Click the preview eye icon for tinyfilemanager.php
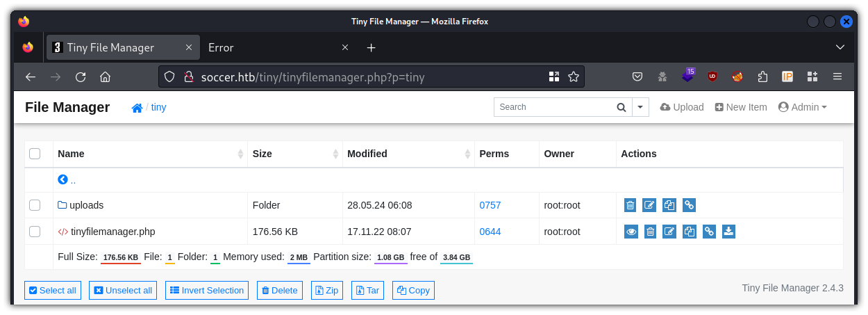Screen dimensions: 868x315 (631, 232)
